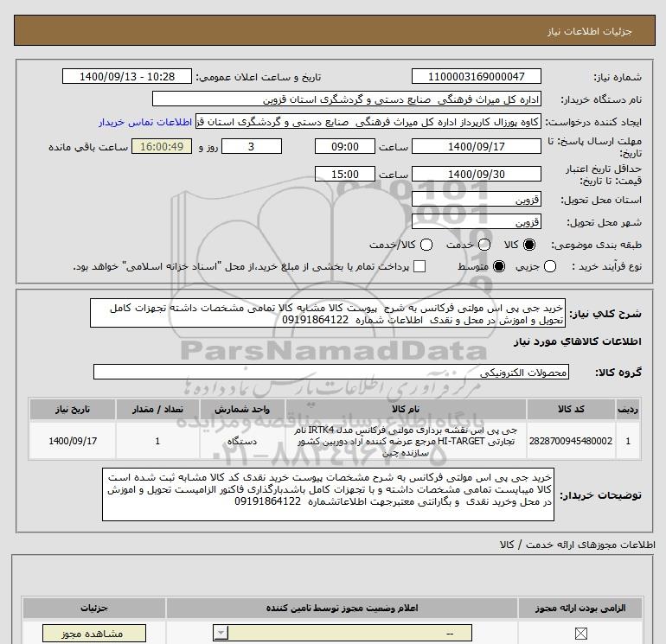Click the جزئیات اطلاعات نیاز page title
This screenshot has width=666, height=644.
[590, 31]
